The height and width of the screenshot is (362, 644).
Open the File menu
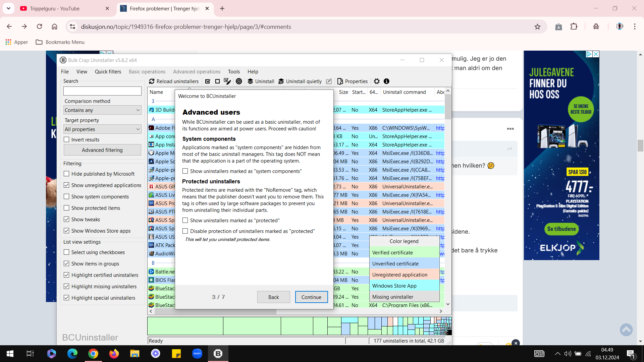(x=65, y=71)
